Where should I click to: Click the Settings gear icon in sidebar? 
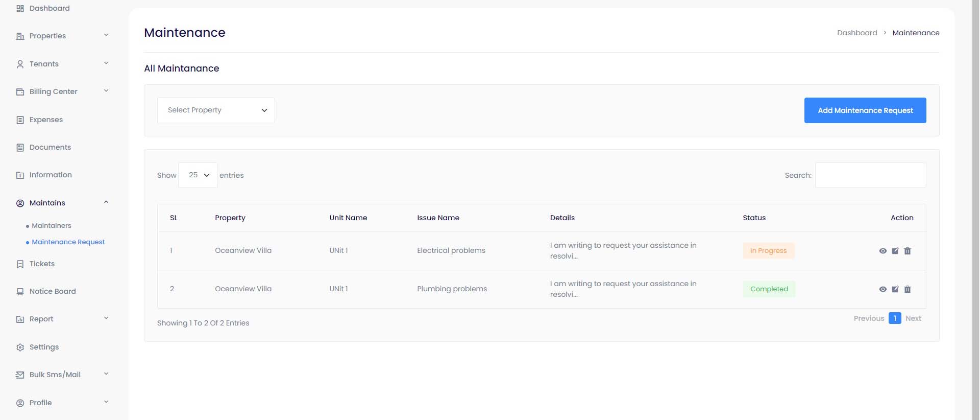pos(20,347)
